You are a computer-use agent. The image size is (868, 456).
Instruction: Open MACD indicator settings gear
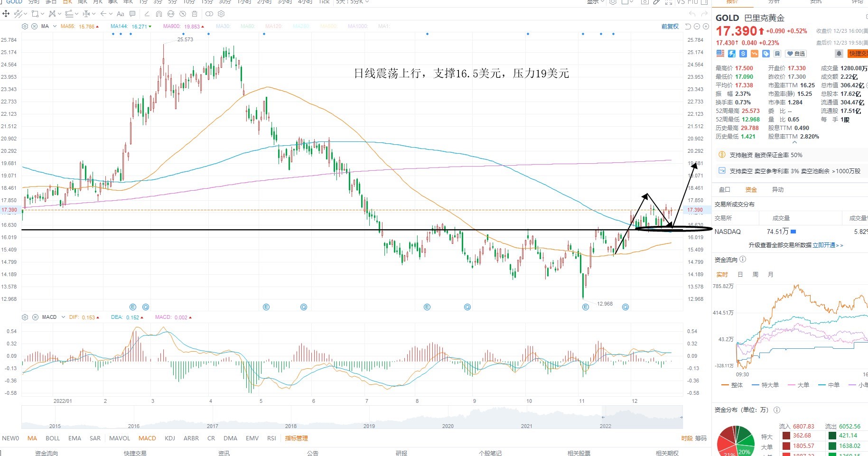25,317
